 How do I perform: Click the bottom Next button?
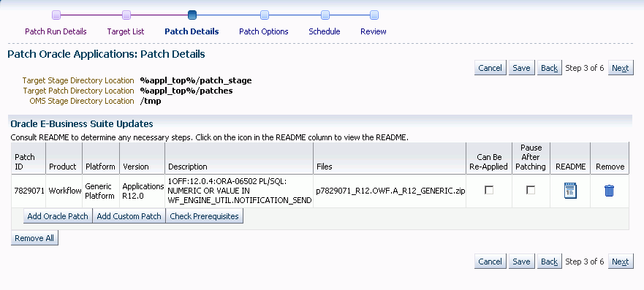coord(620,262)
